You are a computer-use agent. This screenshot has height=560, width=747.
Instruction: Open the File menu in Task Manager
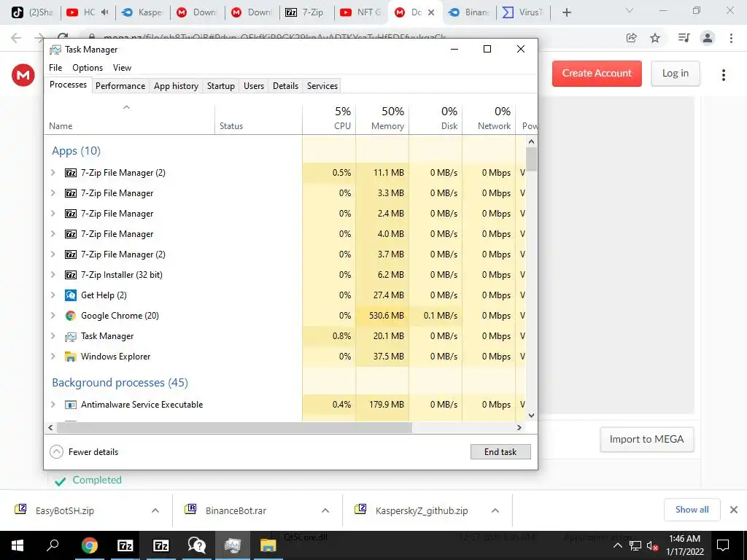[x=55, y=68]
